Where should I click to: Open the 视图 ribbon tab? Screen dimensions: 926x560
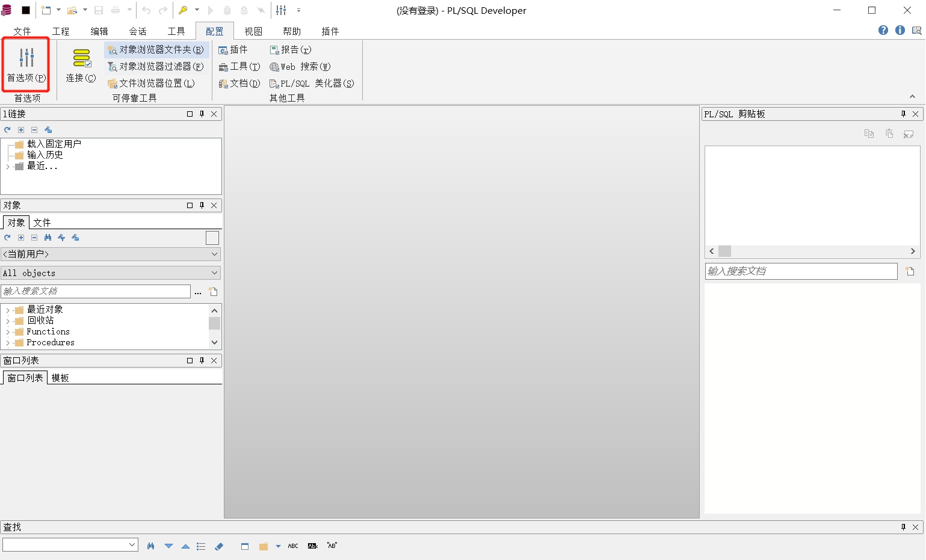(x=253, y=31)
